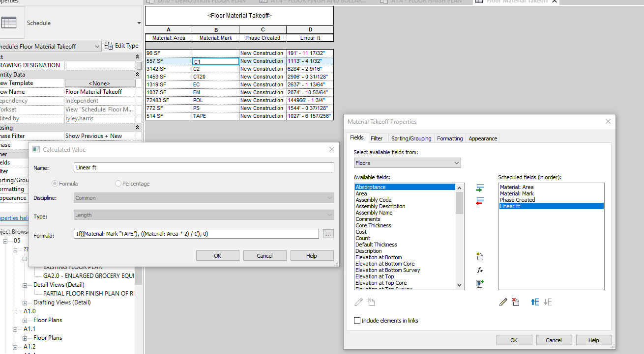
Task: Click into the Formula input field
Action: (197, 234)
